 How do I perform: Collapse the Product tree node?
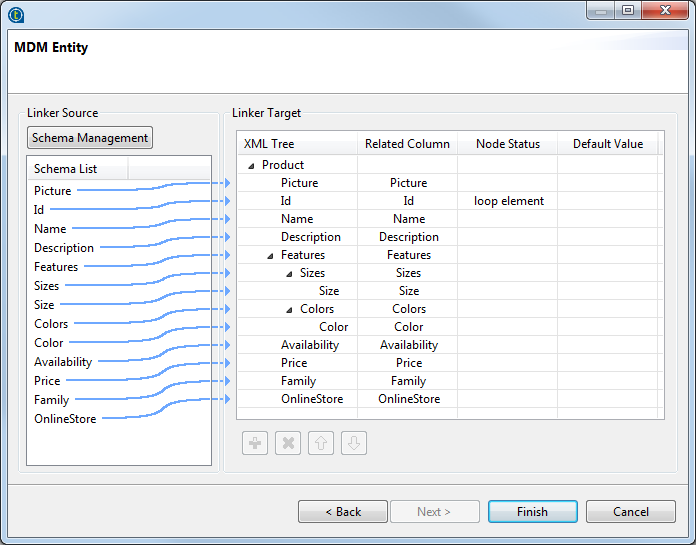[x=251, y=166]
